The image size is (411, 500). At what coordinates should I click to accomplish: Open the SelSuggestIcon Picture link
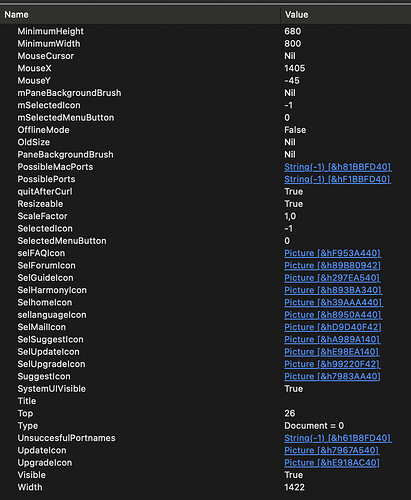[332, 340]
